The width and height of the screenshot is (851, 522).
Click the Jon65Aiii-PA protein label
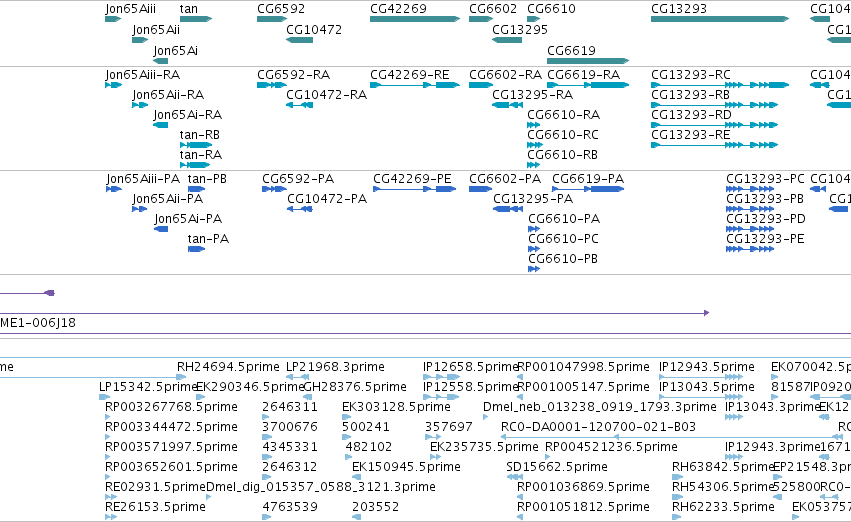143,179
